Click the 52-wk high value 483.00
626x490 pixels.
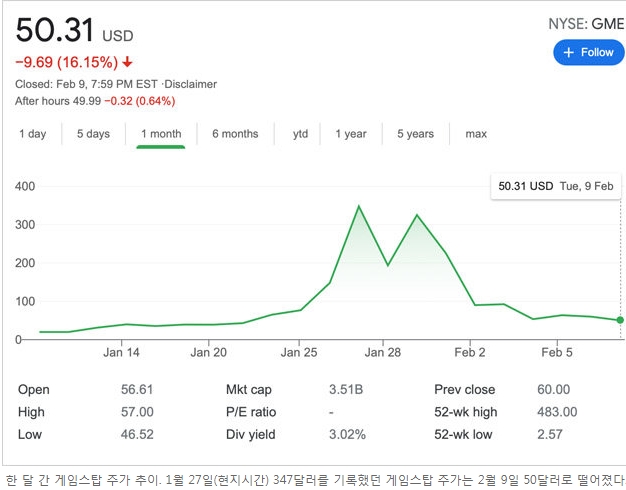click(557, 412)
